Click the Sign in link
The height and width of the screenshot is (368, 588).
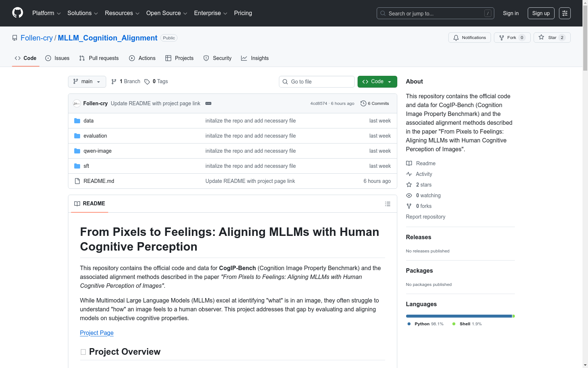pos(511,13)
